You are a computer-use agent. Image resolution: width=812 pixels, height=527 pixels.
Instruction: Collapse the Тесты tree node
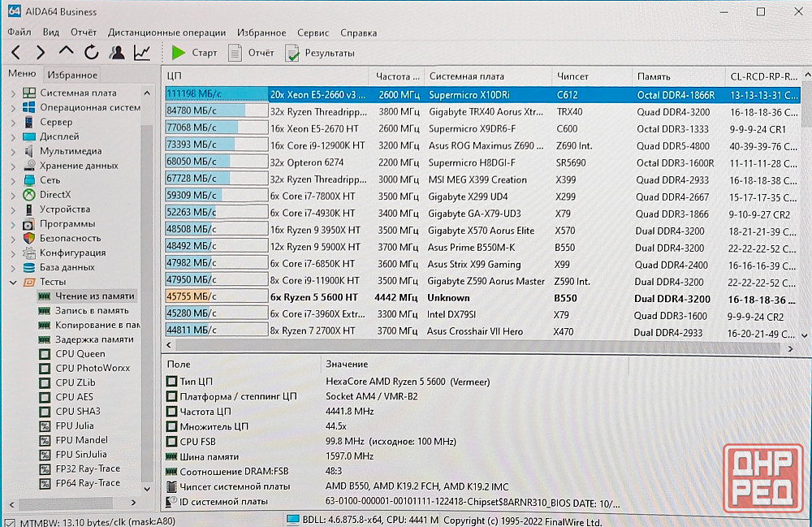13,282
